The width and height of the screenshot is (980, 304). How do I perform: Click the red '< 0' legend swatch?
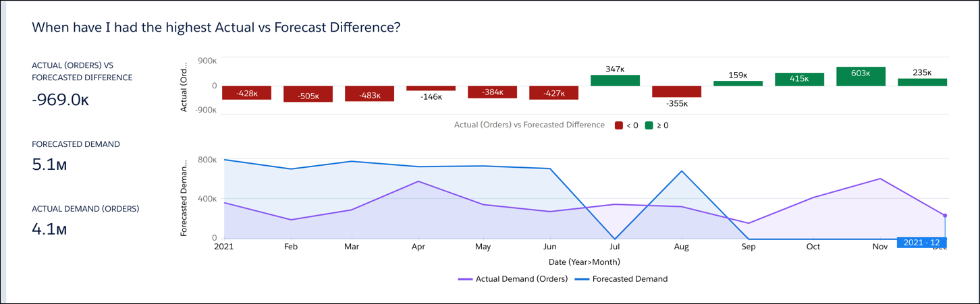(619, 125)
